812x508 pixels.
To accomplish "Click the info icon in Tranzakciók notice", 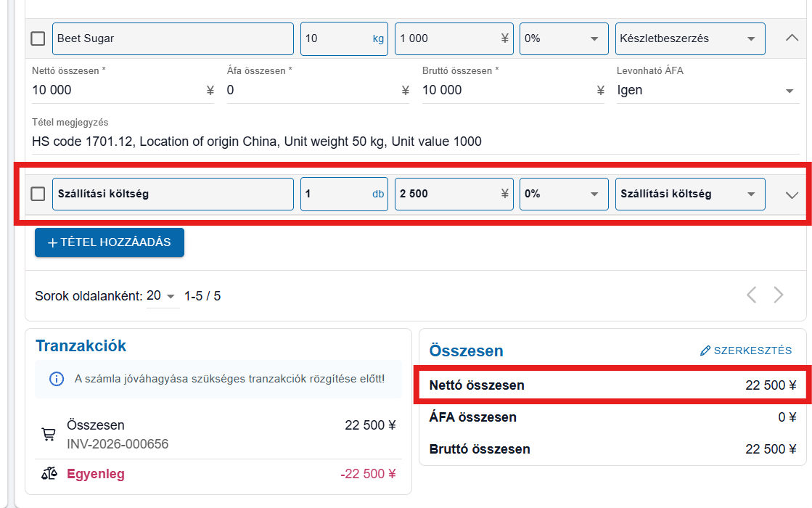I will 56,379.
